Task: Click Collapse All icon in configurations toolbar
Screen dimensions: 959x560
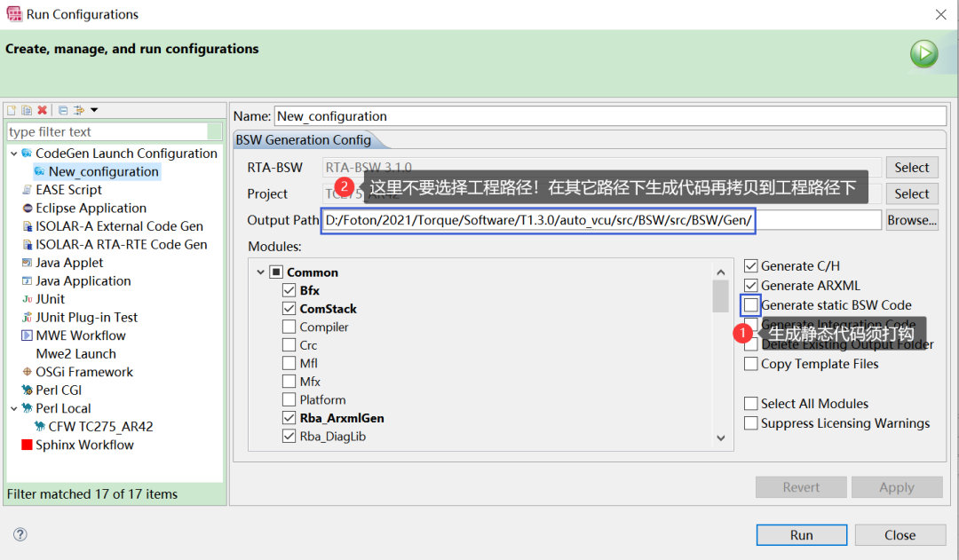Action: (x=63, y=110)
